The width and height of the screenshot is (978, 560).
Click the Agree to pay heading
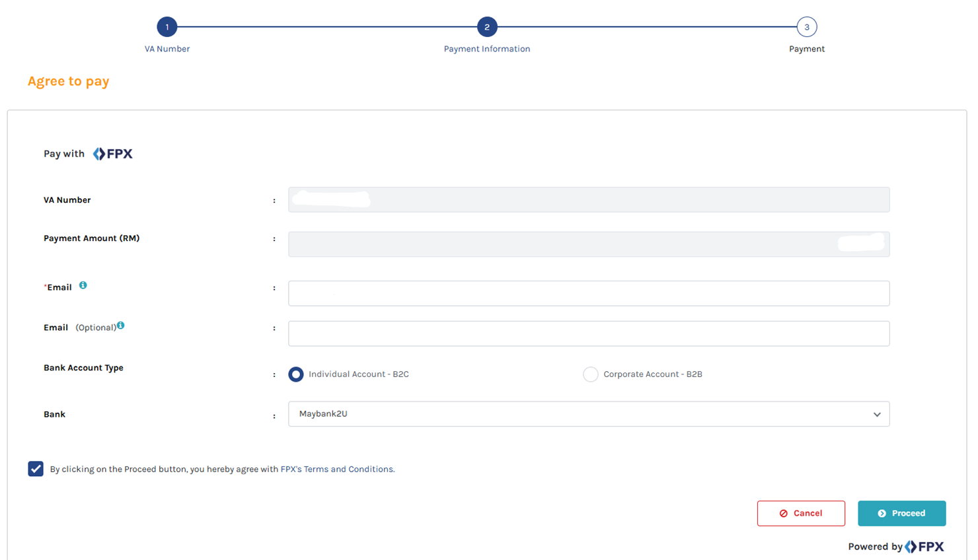point(69,81)
